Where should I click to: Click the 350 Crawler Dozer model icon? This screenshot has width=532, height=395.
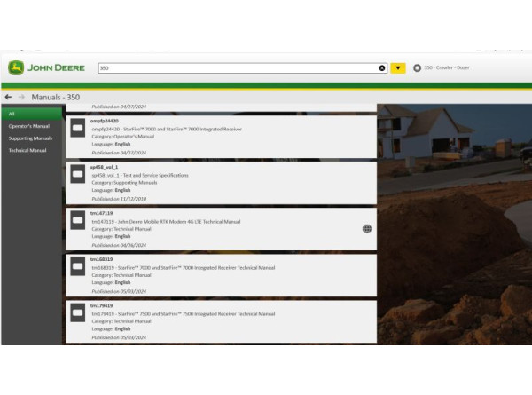point(417,67)
